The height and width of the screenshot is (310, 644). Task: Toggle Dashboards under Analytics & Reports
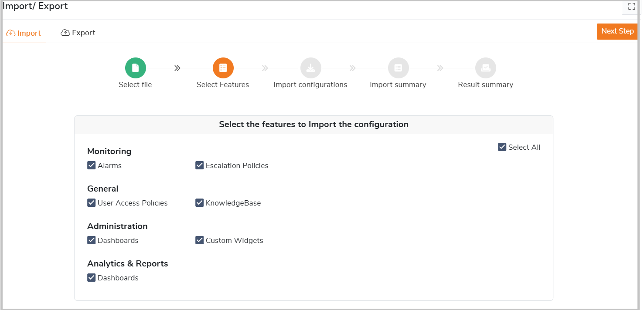(92, 278)
